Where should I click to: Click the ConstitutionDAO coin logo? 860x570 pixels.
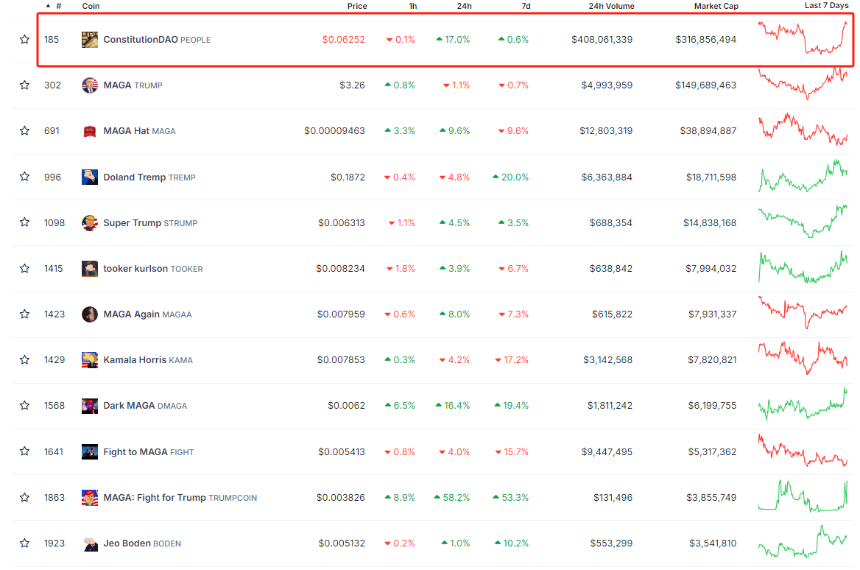(x=89, y=39)
